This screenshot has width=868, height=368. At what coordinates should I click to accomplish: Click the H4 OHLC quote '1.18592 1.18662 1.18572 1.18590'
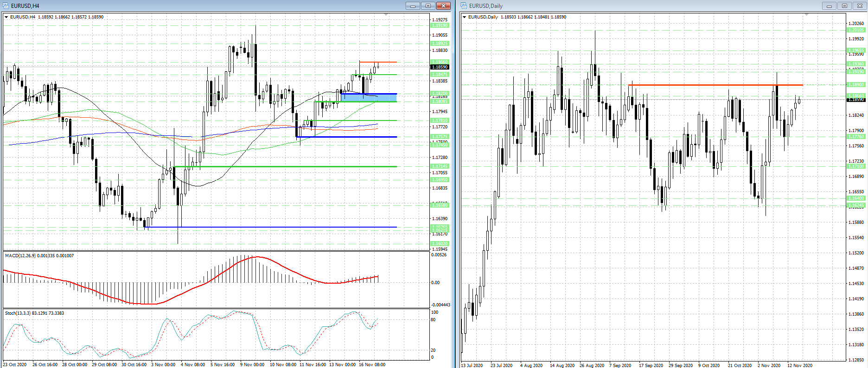(71, 17)
